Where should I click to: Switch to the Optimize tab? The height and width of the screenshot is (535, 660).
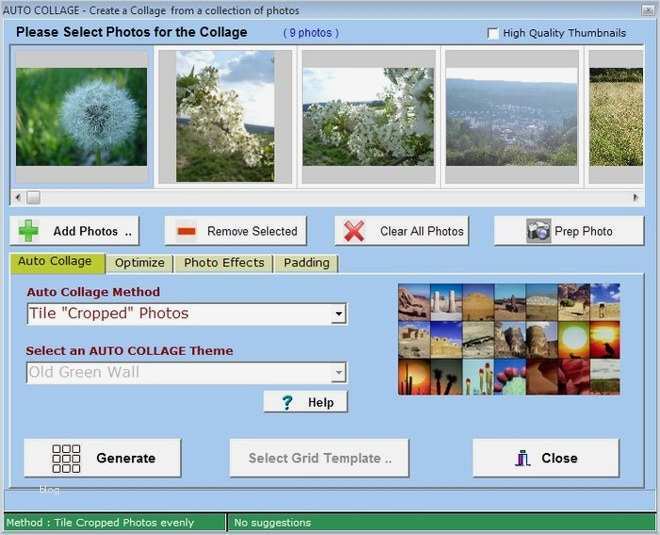[x=139, y=263]
